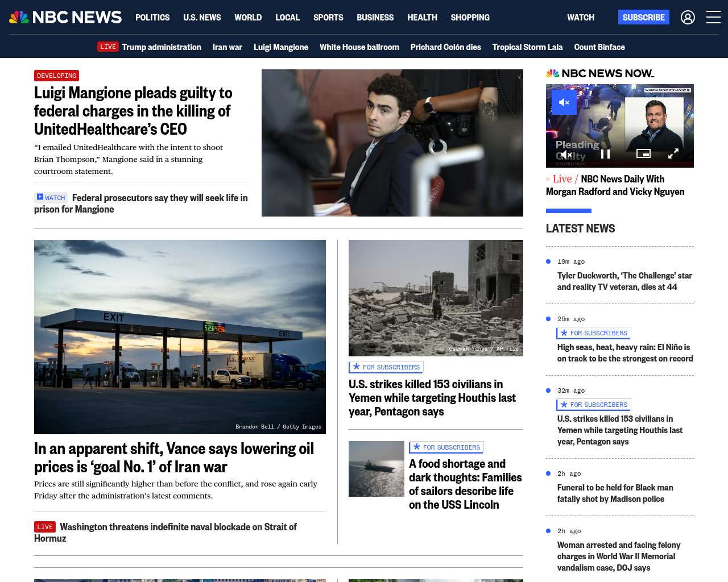The height and width of the screenshot is (582, 728).
Task: Click the For Subscribers badge above Yemen headline
Action: [x=386, y=367]
